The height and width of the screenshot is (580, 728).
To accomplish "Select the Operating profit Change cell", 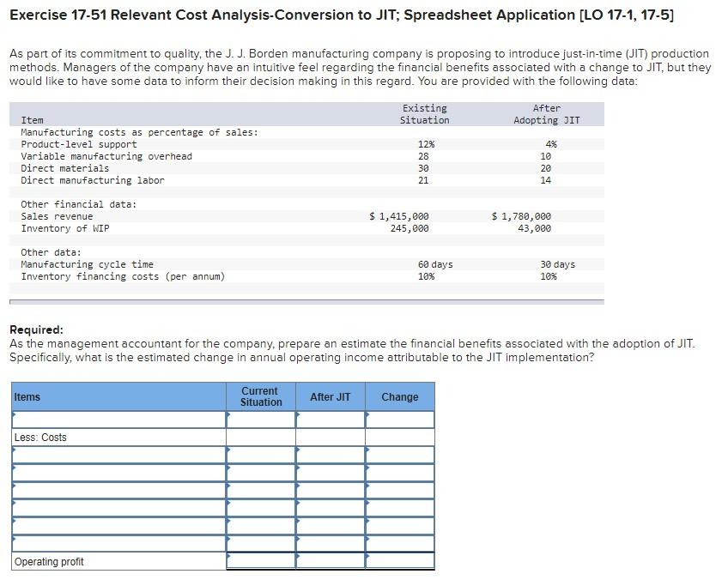I will [399, 562].
